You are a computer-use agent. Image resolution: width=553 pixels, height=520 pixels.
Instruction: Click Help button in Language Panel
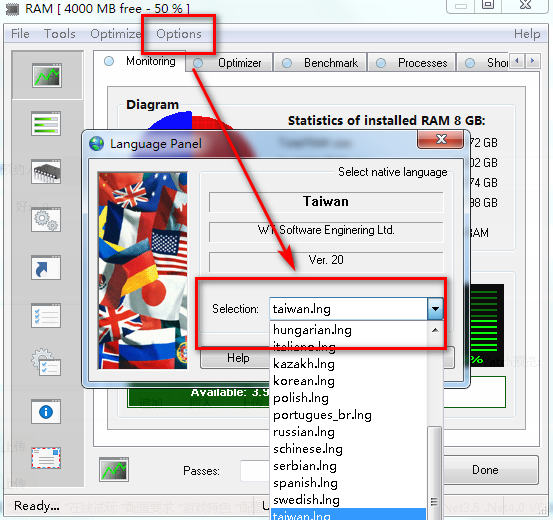(x=238, y=358)
